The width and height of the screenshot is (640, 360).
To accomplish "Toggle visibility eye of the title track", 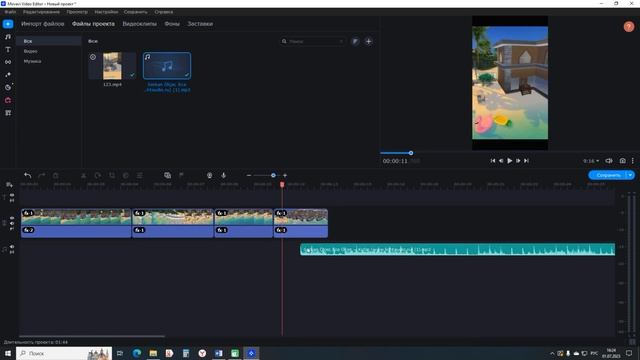I will point(12,195).
